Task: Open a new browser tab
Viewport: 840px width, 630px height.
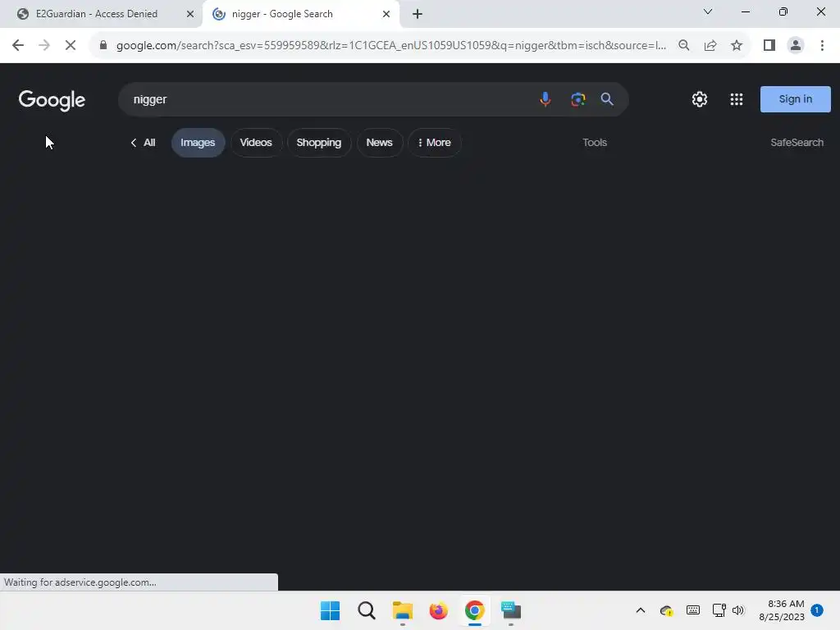Action: tap(418, 14)
